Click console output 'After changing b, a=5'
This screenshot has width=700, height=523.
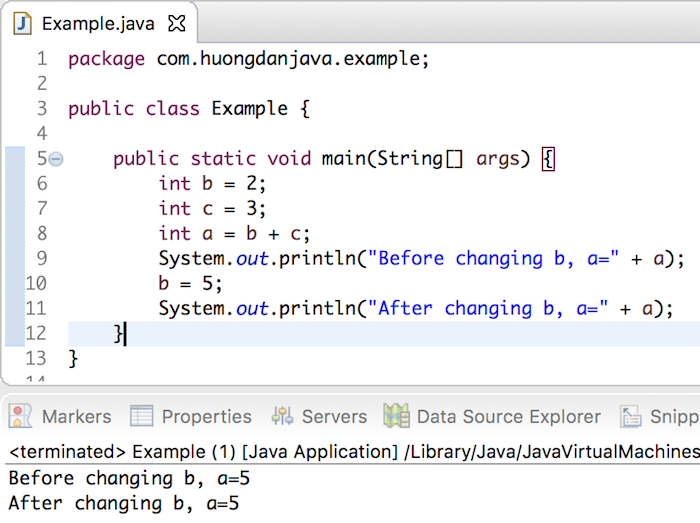(x=124, y=504)
